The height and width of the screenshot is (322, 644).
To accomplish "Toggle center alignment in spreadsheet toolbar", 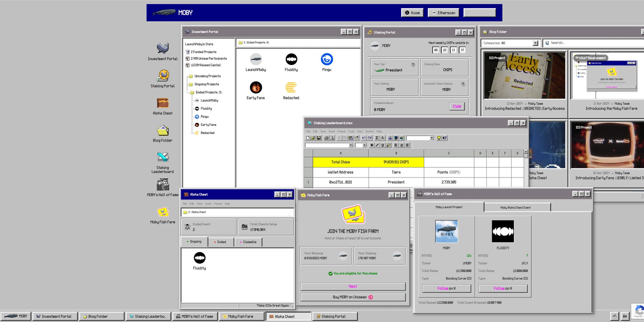I will [401, 145].
